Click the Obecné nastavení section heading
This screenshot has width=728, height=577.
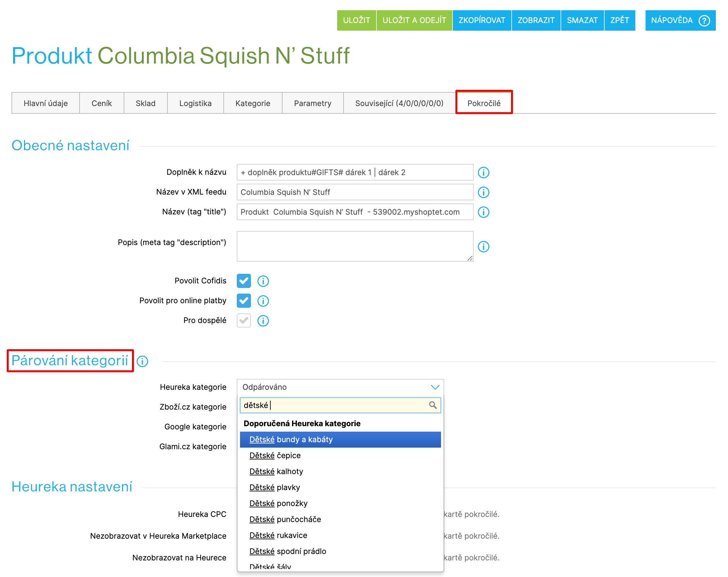[70, 145]
